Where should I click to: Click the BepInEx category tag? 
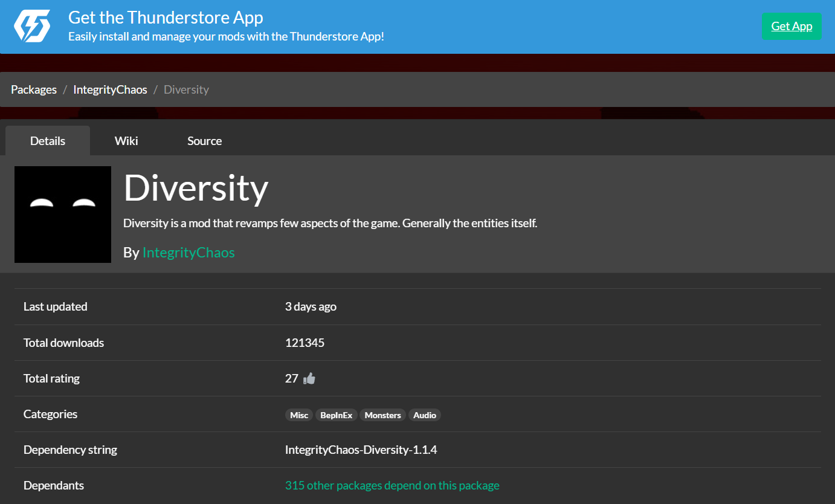337,415
